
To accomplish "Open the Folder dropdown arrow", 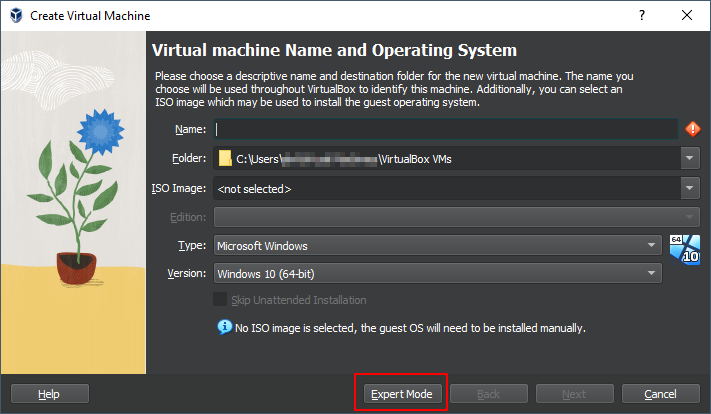I will coord(690,158).
